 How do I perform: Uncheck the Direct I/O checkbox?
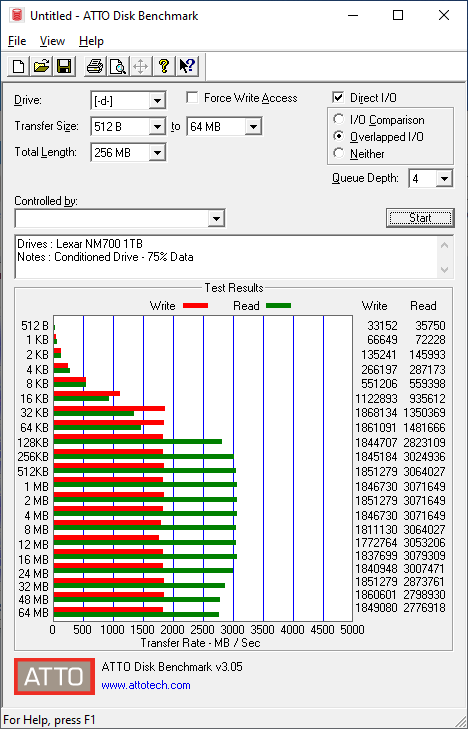(338, 98)
